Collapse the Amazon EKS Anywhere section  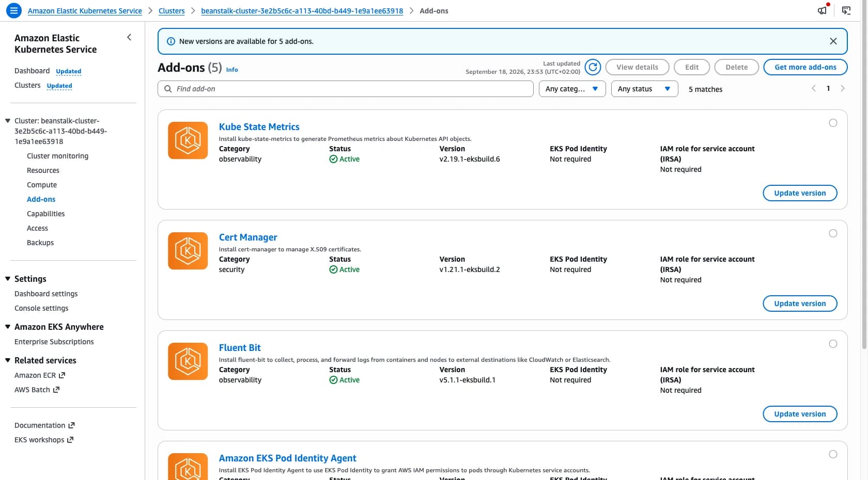[8, 327]
